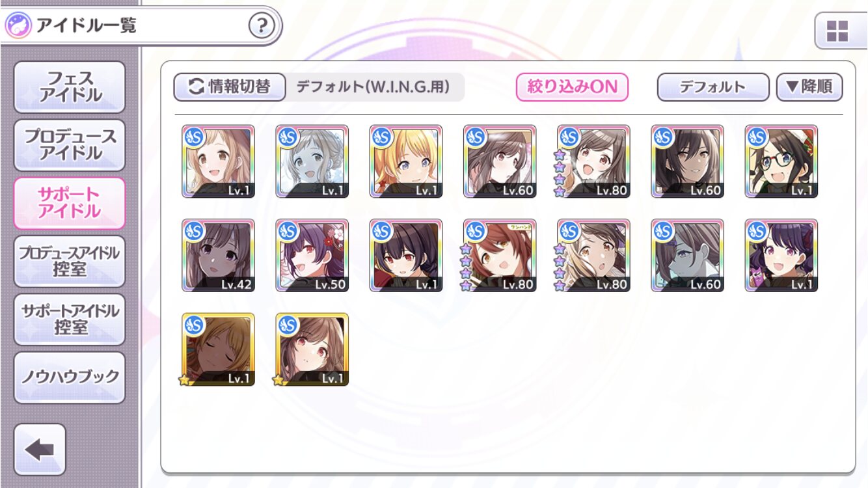This screenshot has width=868, height=488.
Task: Select the サポートアイドル tab
Action: point(70,203)
